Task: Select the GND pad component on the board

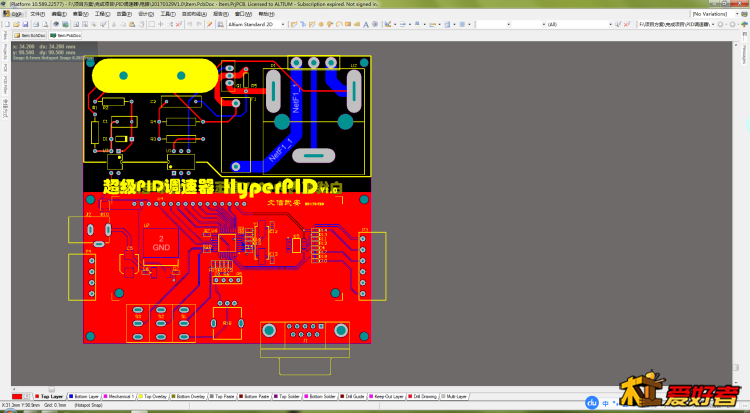Action: pyautogui.click(x=161, y=243)
